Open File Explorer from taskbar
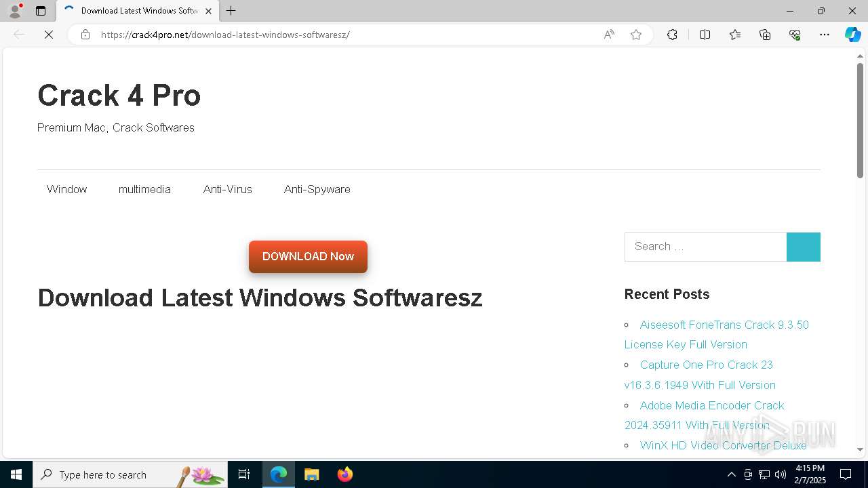This screenshot has width=868, height=488. [311, 474]
